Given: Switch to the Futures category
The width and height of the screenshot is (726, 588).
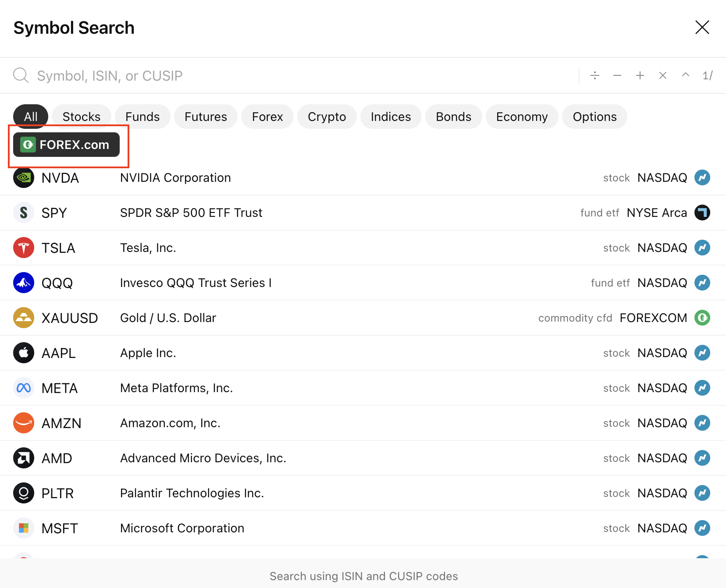Looking at the screenshot, I should (x=206, y=117).
